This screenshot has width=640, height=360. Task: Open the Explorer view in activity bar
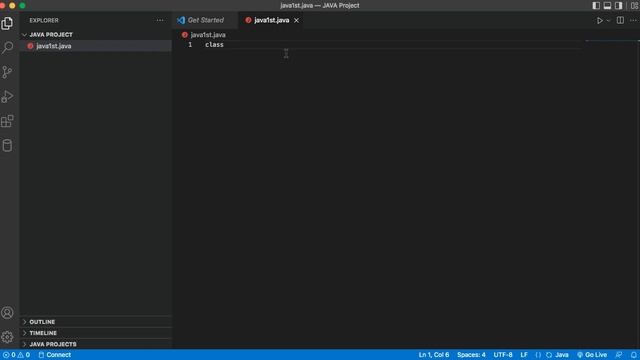point(7,23)
